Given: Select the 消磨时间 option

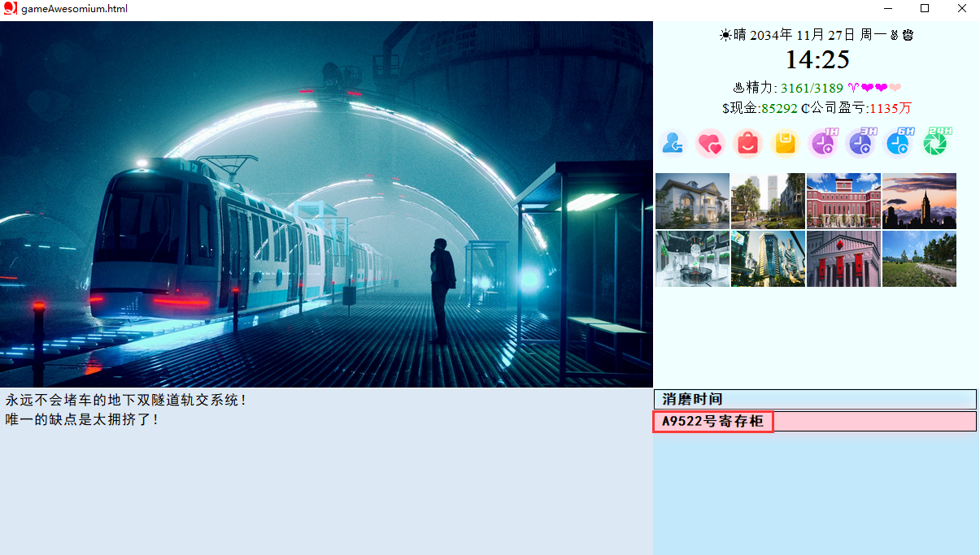Looking at the screenshot, I should [x=815, y=399].
